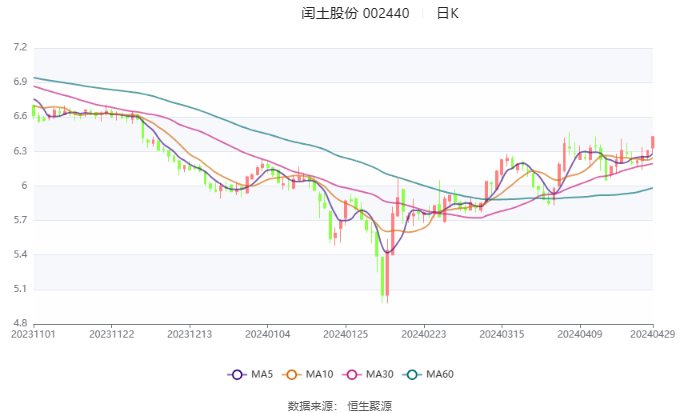Screen dimensions: 680x413
Task: Disable the MA60 line via its text label
Action: (x=440, y=375)
